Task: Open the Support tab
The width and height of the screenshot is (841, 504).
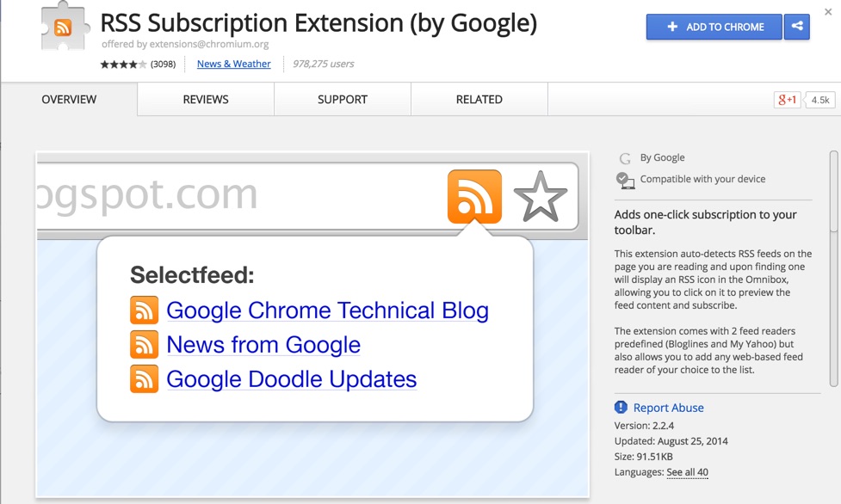Action: pyautogui.click(x=341, y=99)
